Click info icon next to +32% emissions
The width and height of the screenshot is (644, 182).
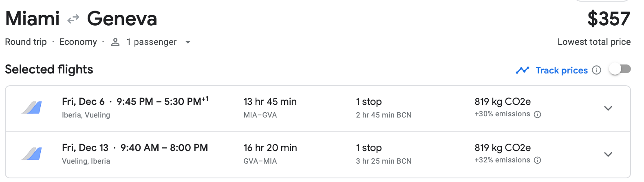click(x=538, y=160)
